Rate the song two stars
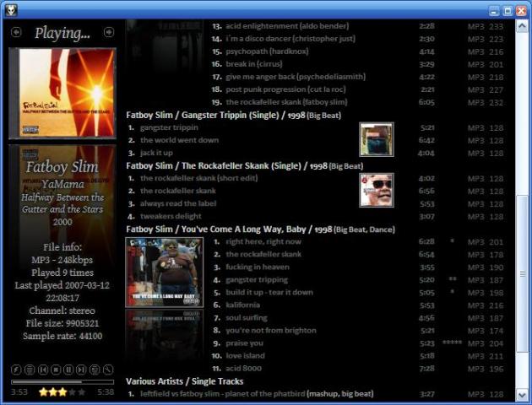 [x=53, y=392]
